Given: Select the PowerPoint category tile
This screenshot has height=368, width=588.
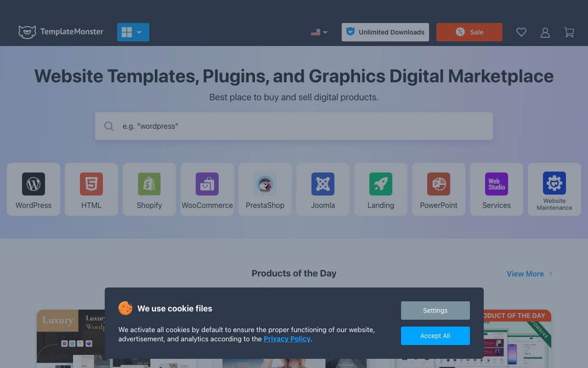Looking at the screenshot, I should (439, 189).
